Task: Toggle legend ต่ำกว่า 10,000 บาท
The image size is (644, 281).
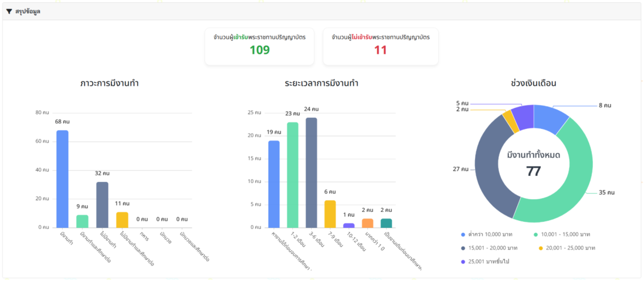Action: pos(487,234)
